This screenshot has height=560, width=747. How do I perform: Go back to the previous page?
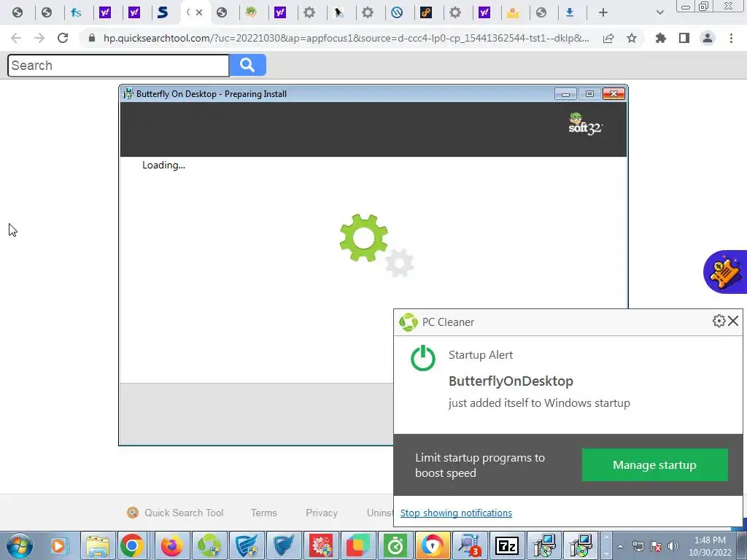tap(16, 38)
